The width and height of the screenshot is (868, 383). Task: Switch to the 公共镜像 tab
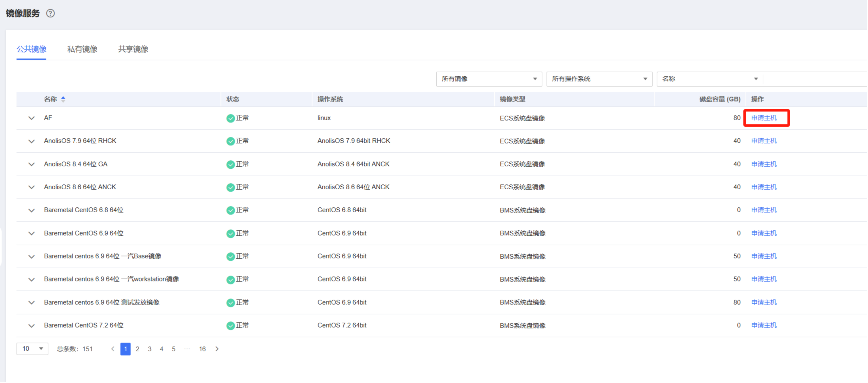[31, 49]
